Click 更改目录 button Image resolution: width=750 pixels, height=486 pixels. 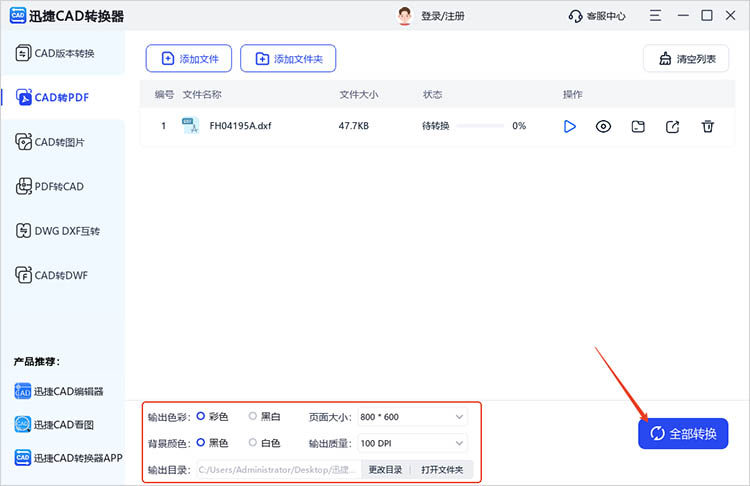pos(385,470)
